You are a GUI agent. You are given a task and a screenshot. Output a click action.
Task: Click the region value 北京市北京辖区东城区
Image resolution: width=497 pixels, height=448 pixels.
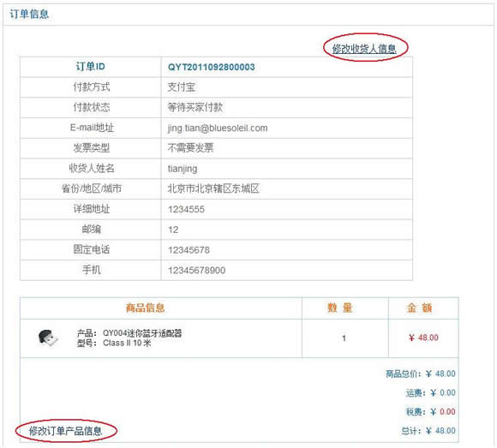pyautogui.click(x=213, y=188)
